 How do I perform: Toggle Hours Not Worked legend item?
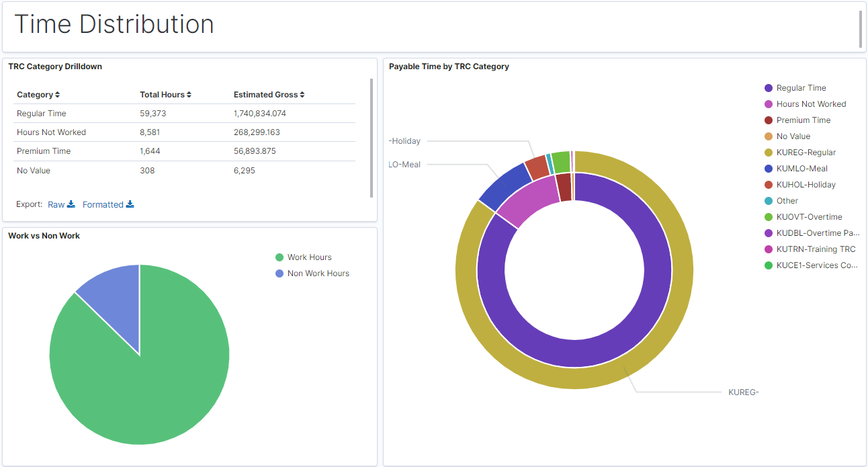[806, 104]
